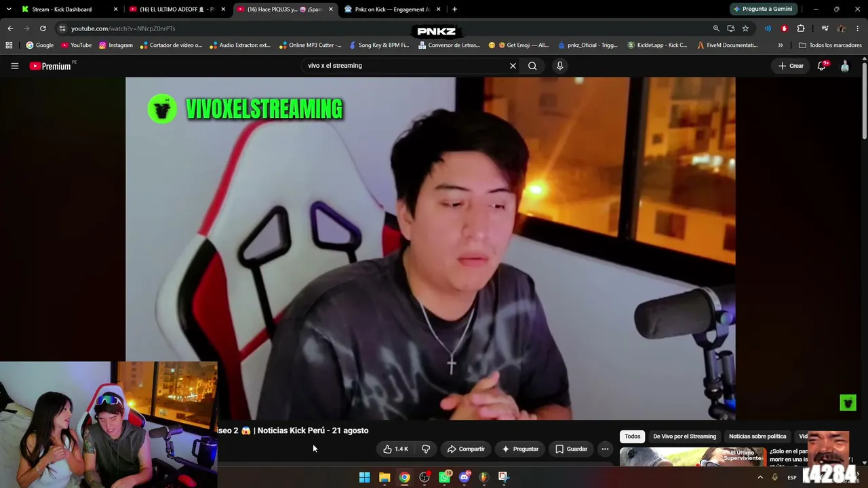Open FiveM Documentation bookmark
868x488 pixels.
point(728,45)
